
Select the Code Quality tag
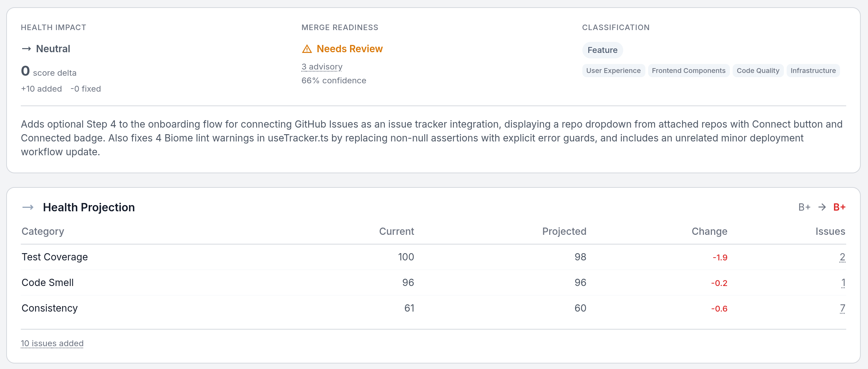click(x=758, y=71)
